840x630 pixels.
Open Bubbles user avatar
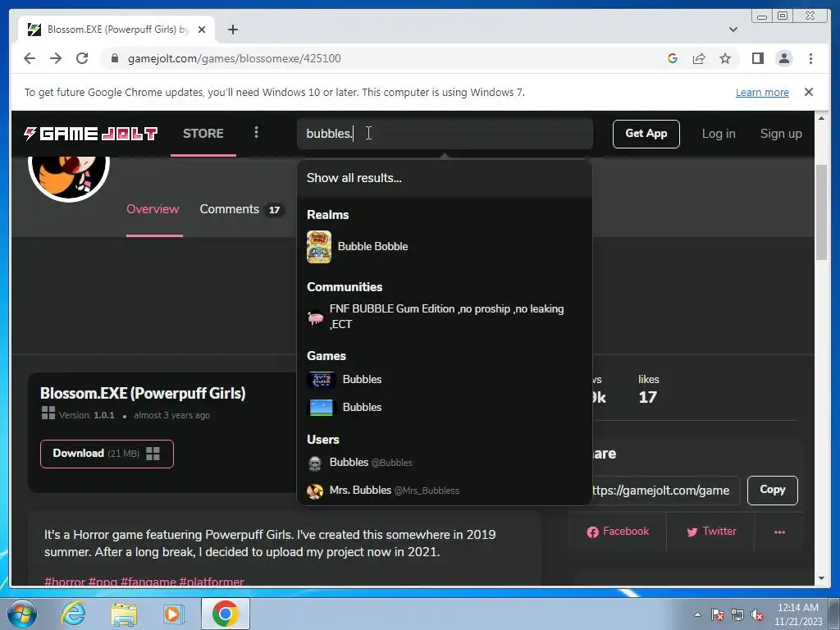pyautogui.click(x=315, y=463)
